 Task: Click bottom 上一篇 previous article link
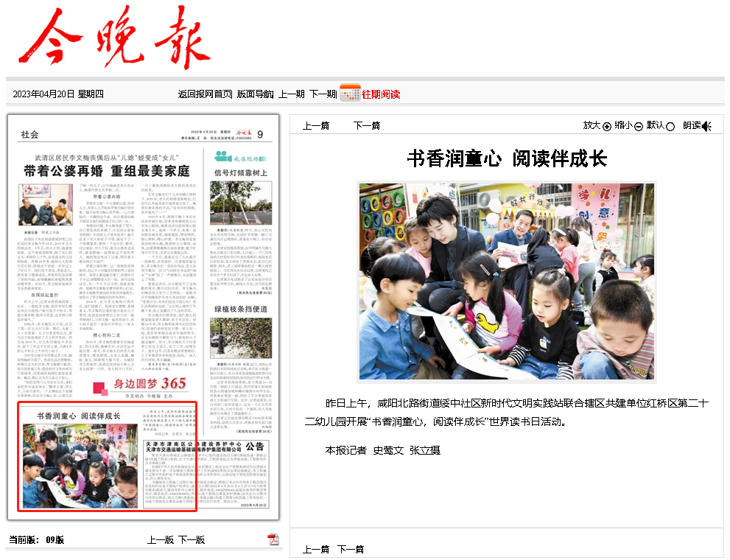point(315,548)
